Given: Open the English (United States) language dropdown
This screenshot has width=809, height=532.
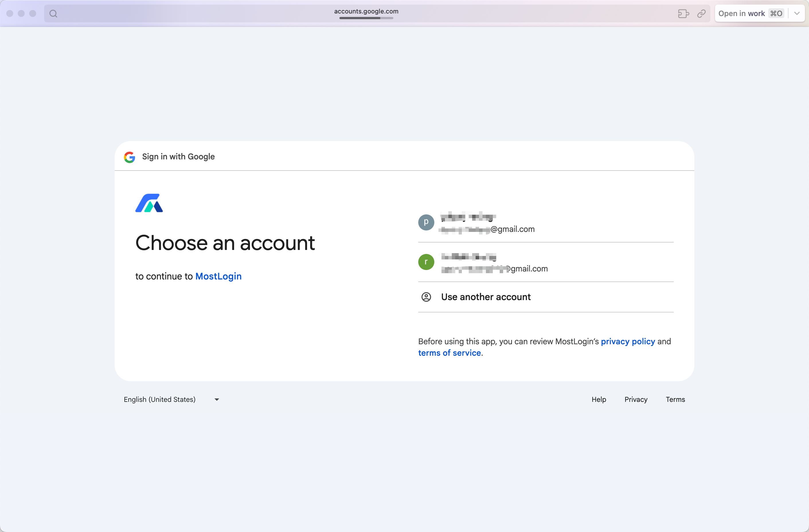Looking at the screenshot, I should pos(172,399).
